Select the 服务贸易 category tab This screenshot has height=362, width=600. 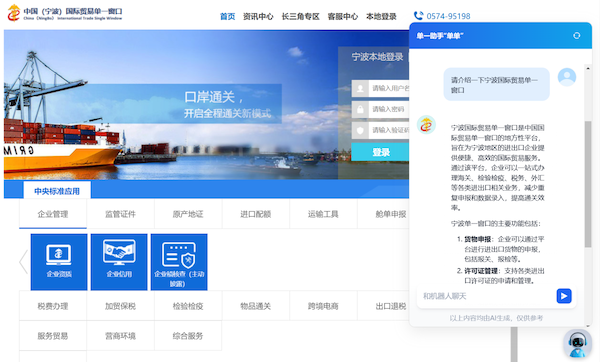coord(53,336)
